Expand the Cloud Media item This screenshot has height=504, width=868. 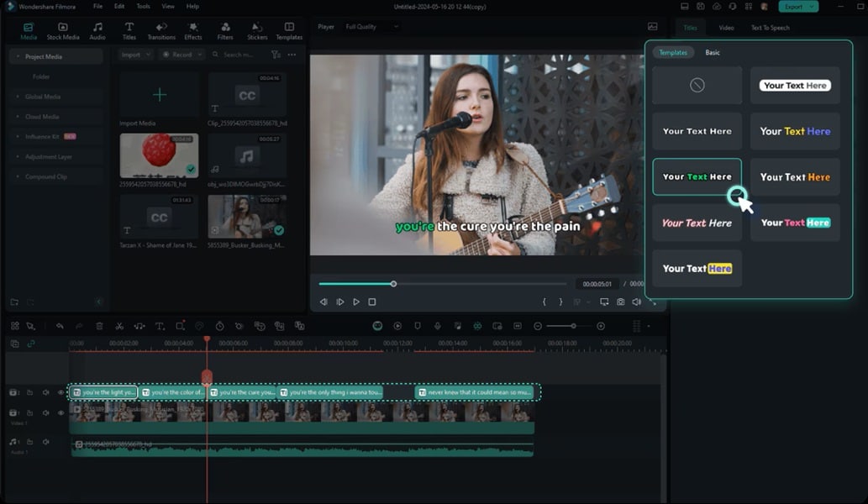[x=18, y=117]
